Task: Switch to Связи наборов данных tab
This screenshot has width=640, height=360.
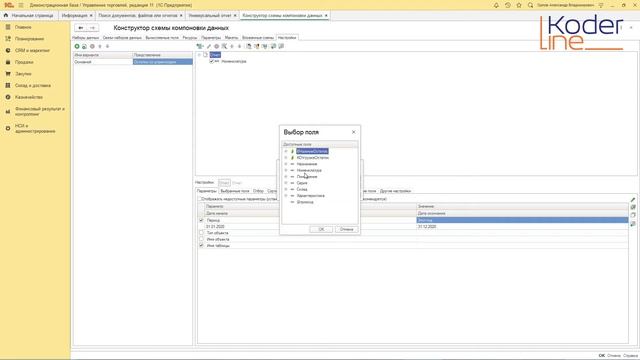Action: click(122, 38)
